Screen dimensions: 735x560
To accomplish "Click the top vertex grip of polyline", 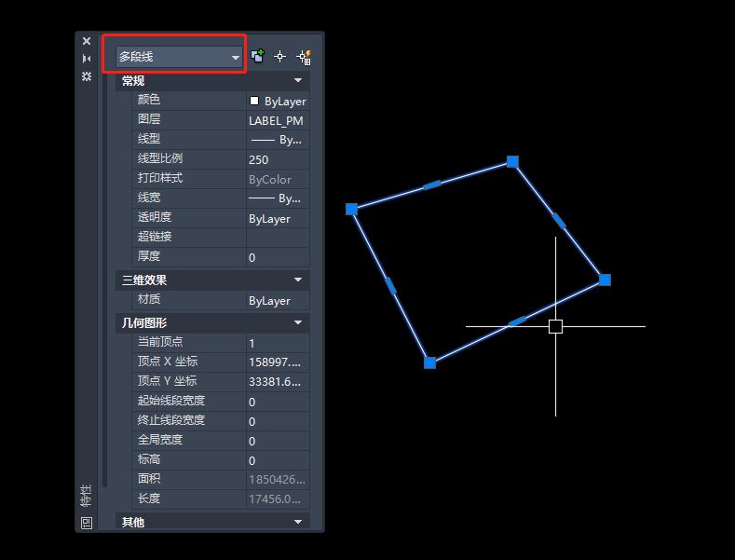I will 512,162.
